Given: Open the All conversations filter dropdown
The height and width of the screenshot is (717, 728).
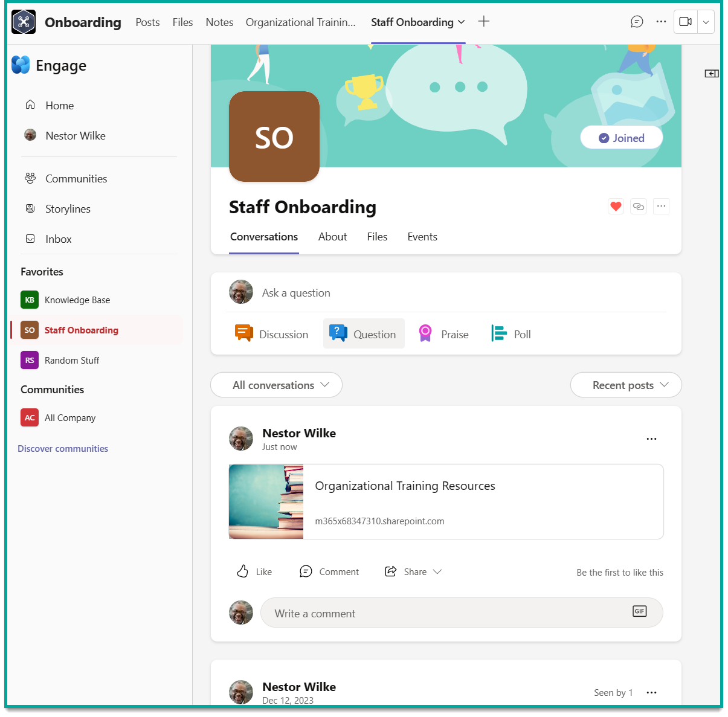Looking at the screenshot, I should [x=275, y=385].
